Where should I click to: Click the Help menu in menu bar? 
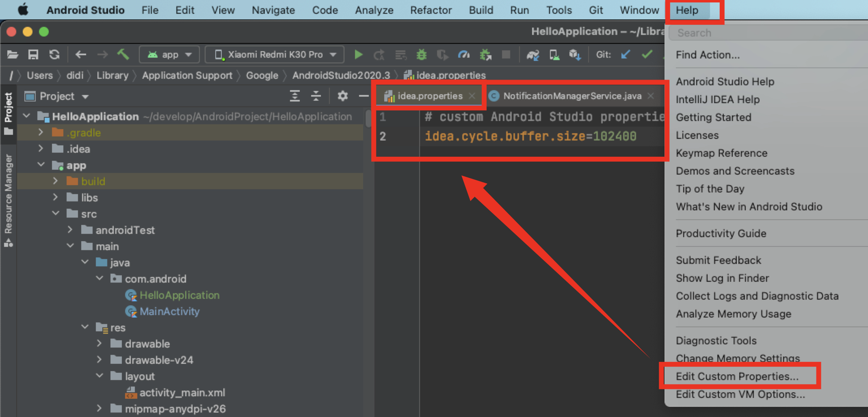tap(687, 10)
